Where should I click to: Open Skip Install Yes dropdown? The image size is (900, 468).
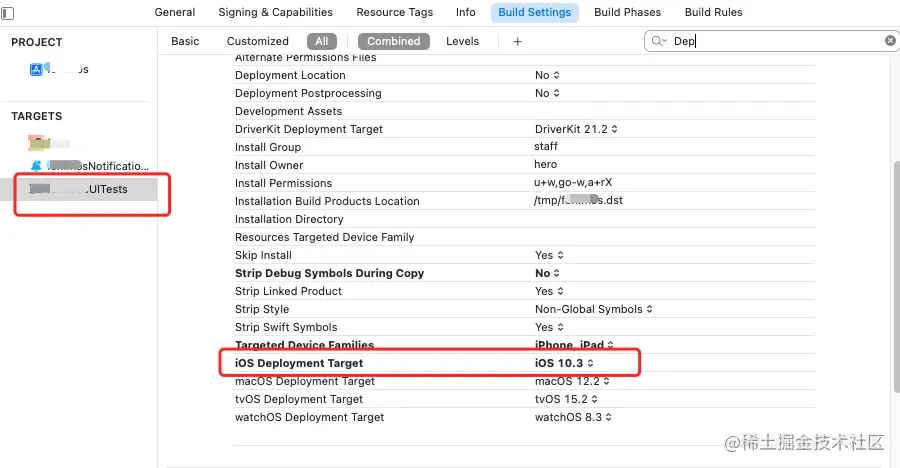[547, 255]
